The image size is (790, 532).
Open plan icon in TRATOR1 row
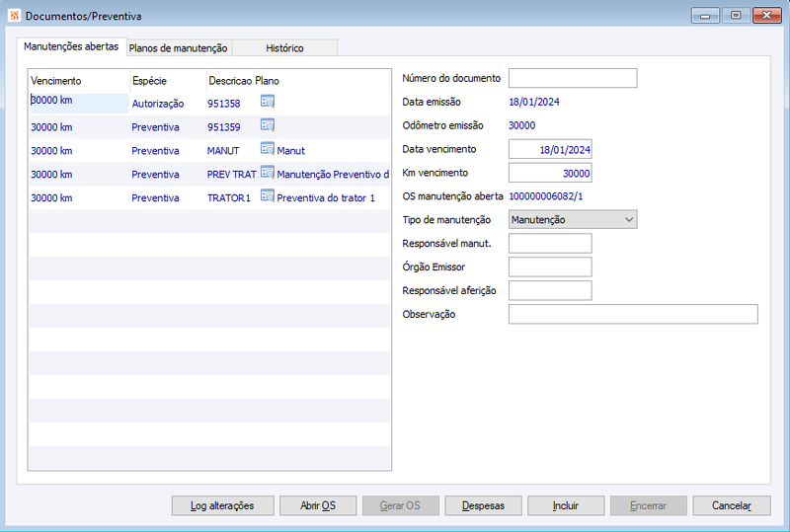(x=267, y=196)
